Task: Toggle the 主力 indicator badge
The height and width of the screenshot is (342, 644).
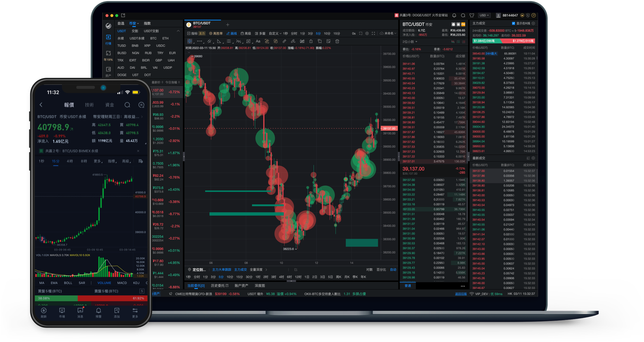Action: point(202,33)
